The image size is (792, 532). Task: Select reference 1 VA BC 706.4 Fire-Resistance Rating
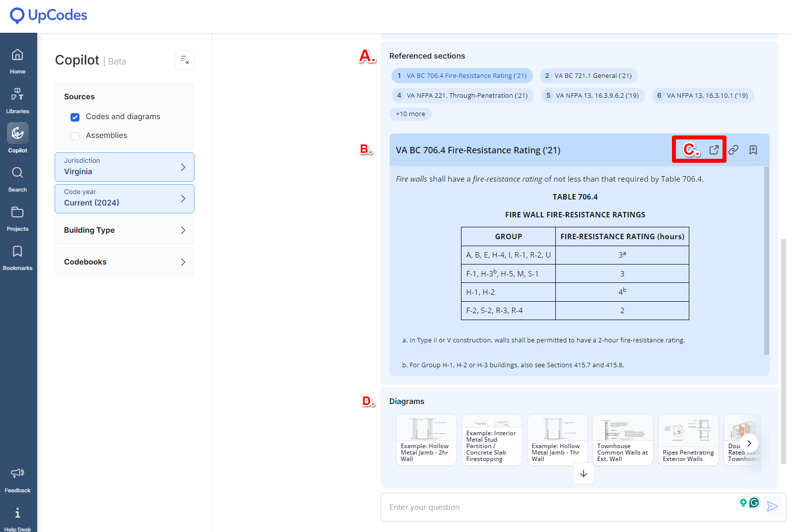click(x=462, y=76)
